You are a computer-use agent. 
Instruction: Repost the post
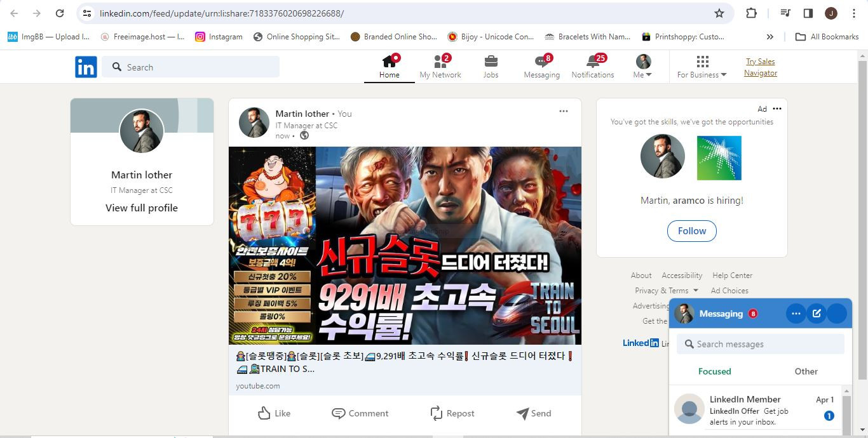tap(452, 413)
